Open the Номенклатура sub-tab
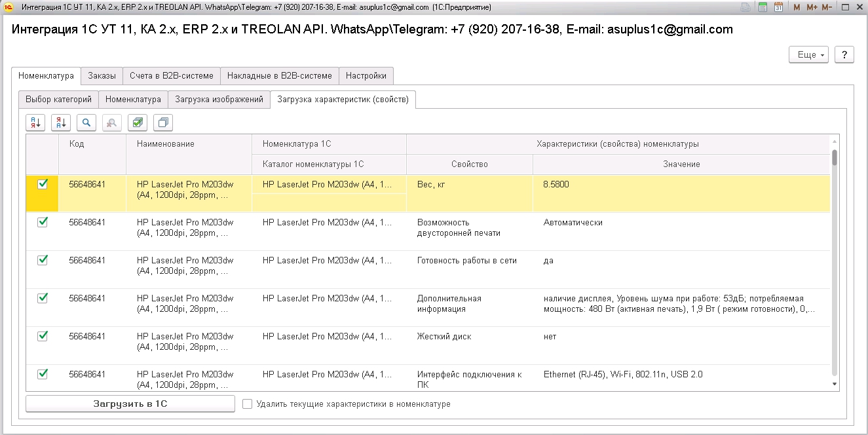Screen dimensions: 868x435 (x=133, y=100)
